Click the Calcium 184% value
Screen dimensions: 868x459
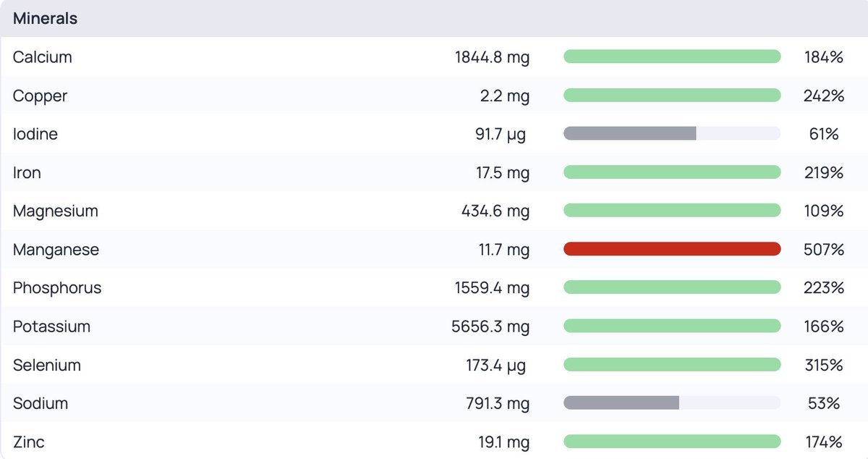[823, 57]
